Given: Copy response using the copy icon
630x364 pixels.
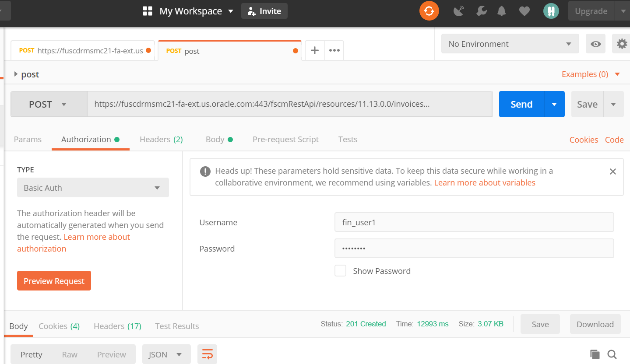Looking at the screenshot, I should (594, 354).
